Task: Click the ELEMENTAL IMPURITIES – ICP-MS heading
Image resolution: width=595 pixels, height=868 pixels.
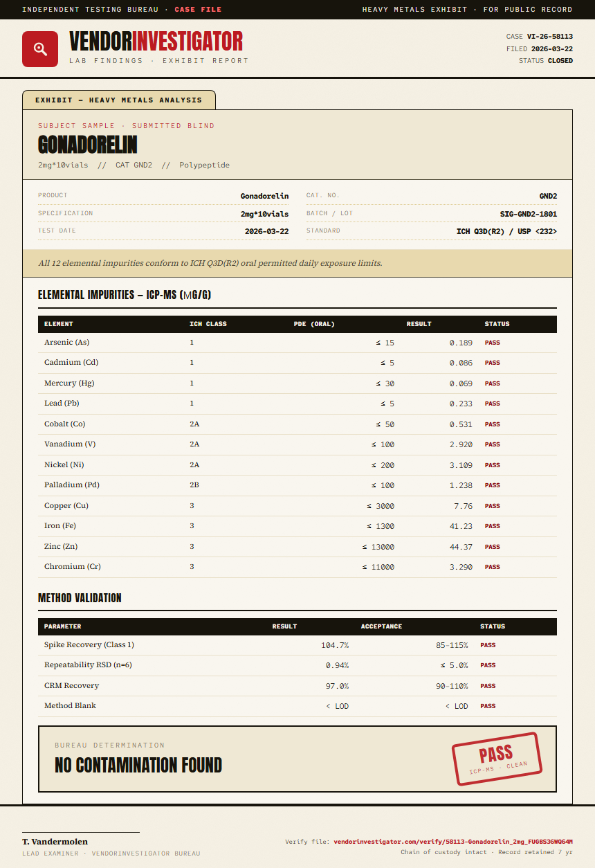Action: pyautogui.click(x=125, y=295)
